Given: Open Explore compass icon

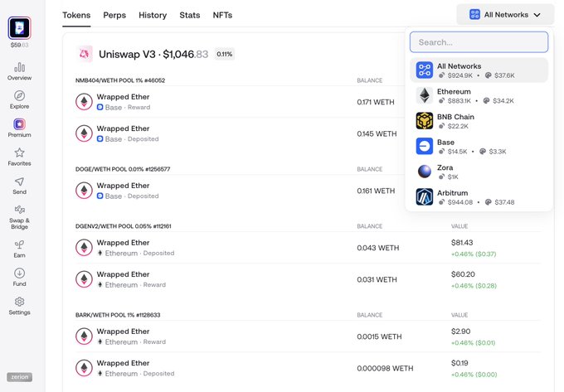Looking at the screenshot, I should pyautogui.click(x=19, y=95).
